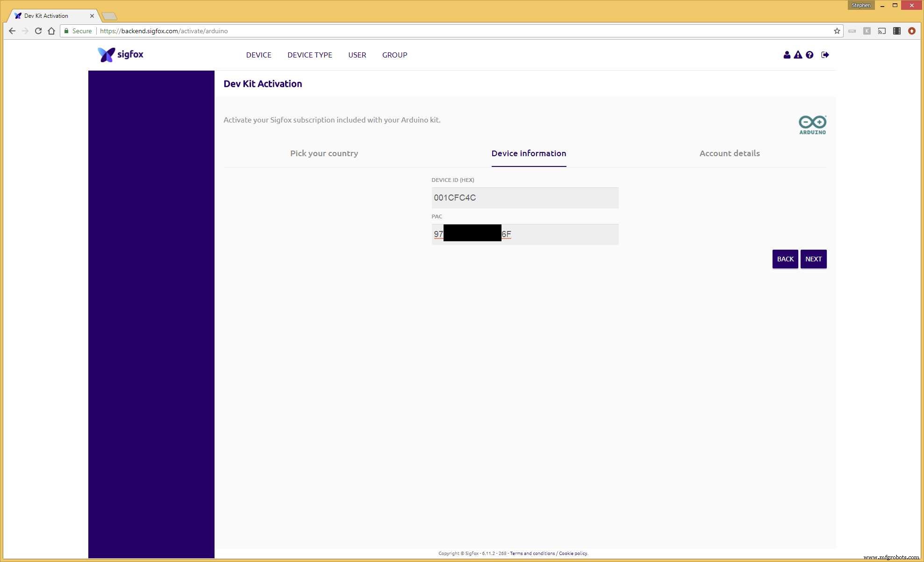924x562 pixels.
Task: Click the orange up-arrow extension icon
Action: click(x=911, y=31)
